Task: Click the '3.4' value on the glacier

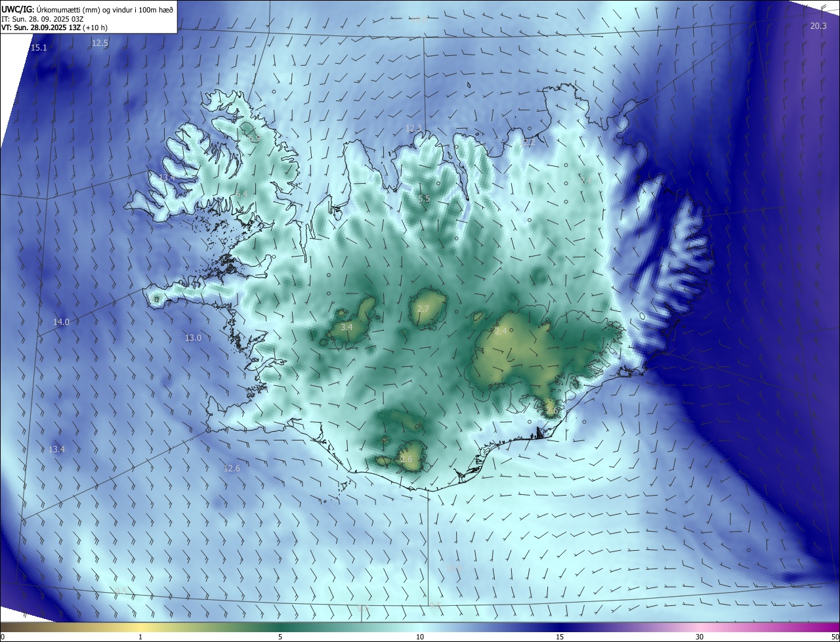Action: tap(347, 327)
